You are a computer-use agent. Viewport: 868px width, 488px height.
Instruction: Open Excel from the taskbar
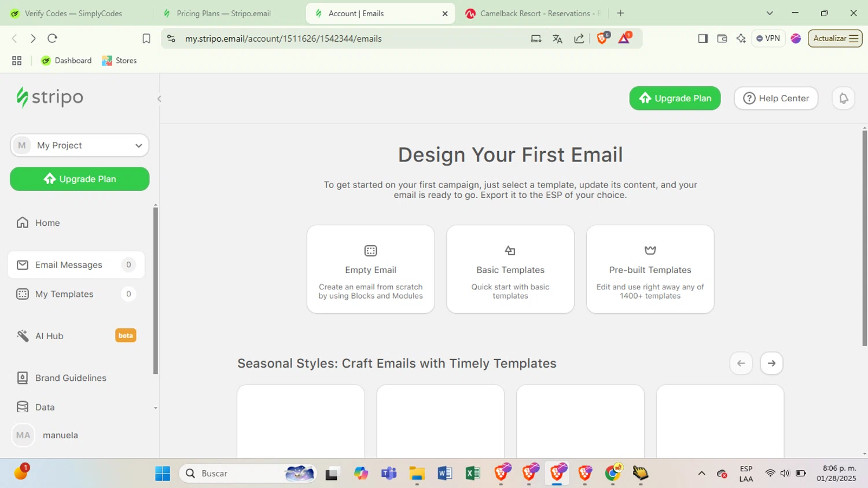[473, 474]
